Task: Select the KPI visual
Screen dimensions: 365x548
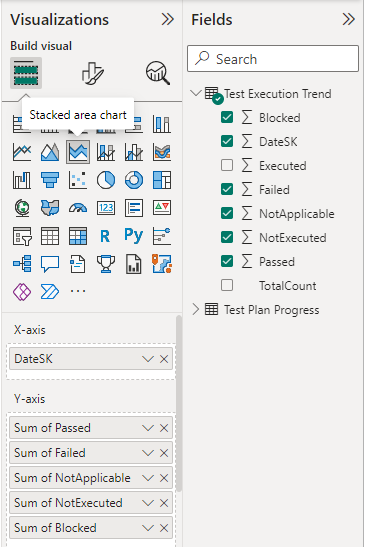Action: tap(162, 208)
